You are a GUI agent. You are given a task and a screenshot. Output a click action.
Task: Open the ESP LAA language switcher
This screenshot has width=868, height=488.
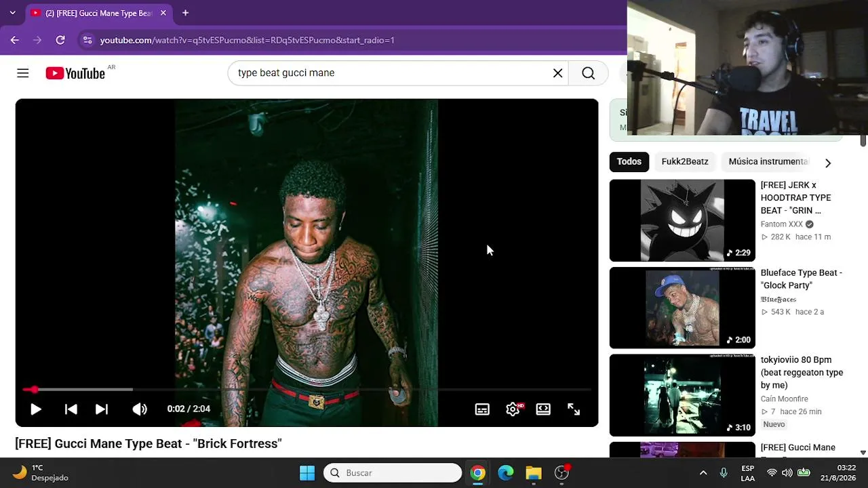point(747,473)
